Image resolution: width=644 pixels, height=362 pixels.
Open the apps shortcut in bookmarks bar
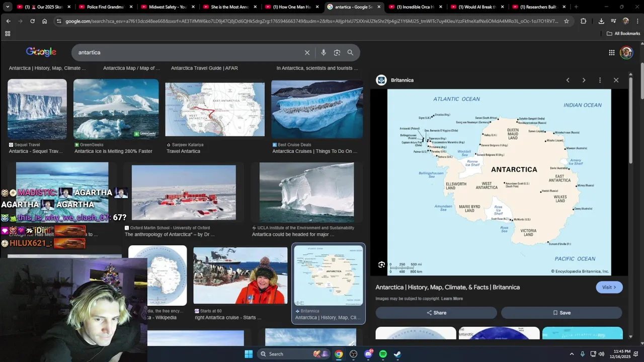pyautogui.click(x=8, y=34)
